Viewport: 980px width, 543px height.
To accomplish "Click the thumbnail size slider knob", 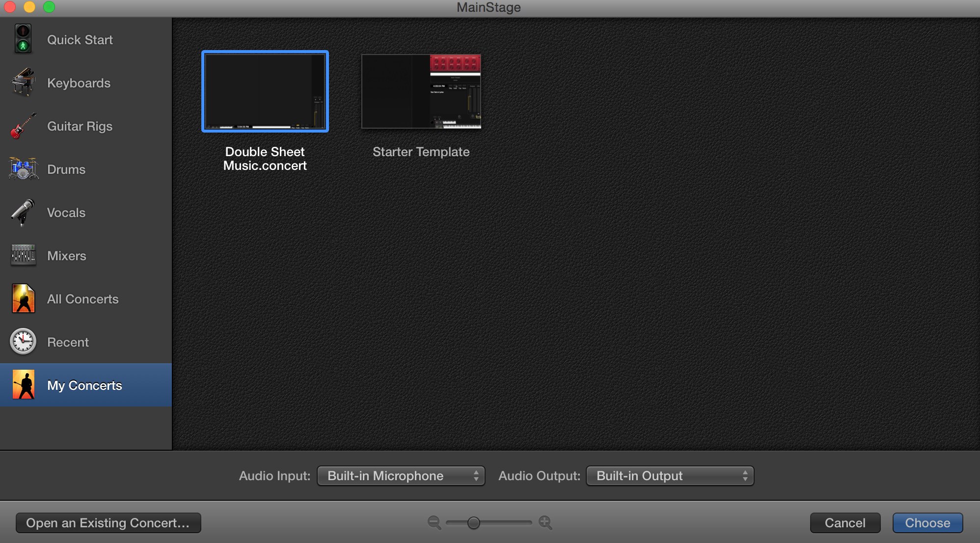I will click(x=473, y=523).
